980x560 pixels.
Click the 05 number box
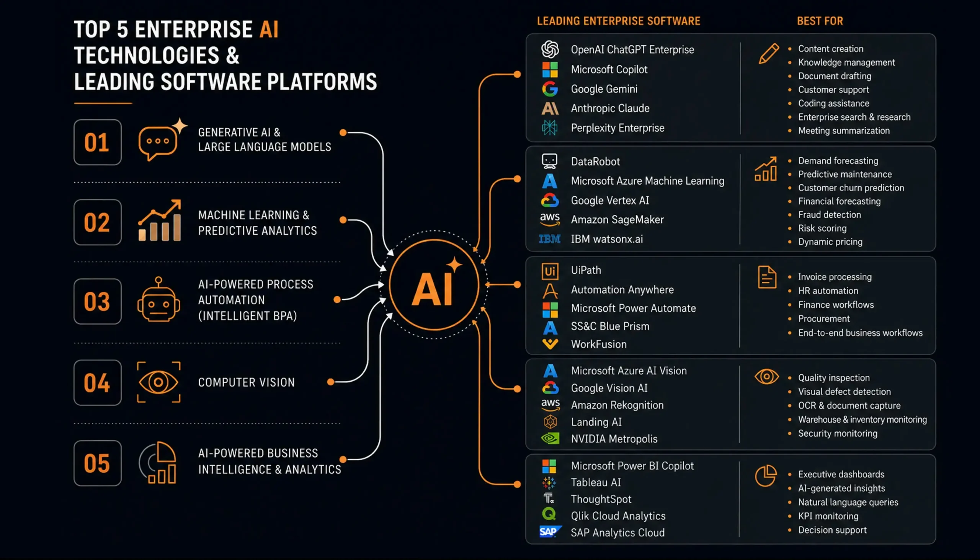tap(97, 463)
